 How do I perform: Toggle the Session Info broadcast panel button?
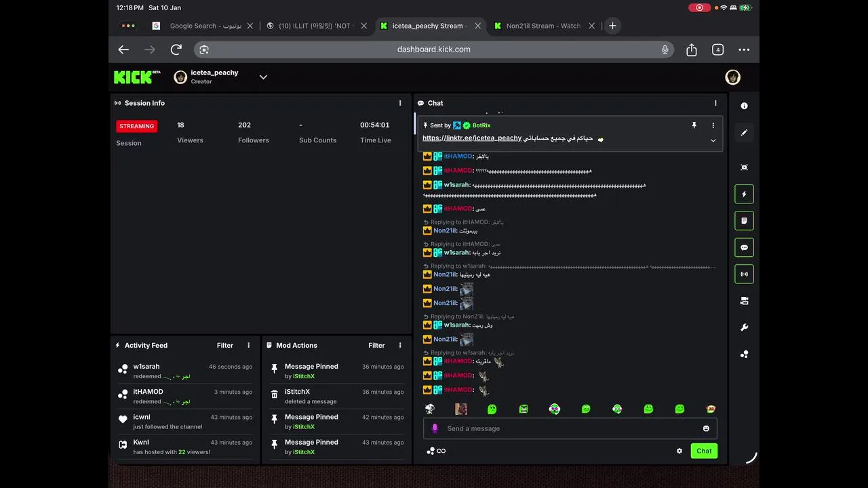[744, 274]
